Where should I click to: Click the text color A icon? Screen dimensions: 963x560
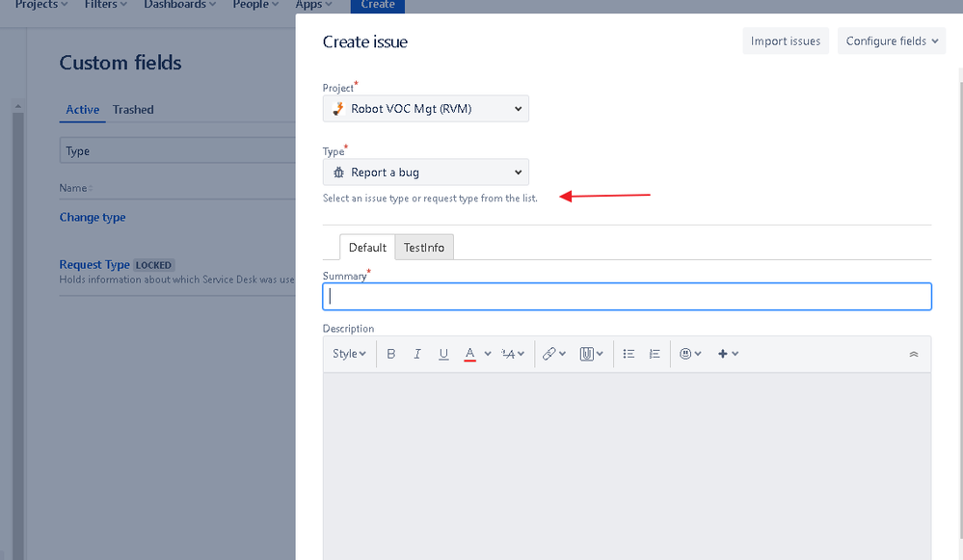[469, 354]
